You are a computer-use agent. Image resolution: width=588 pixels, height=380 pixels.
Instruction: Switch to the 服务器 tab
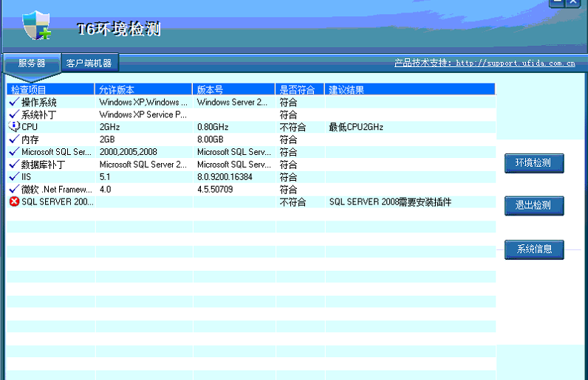(32, 63)
